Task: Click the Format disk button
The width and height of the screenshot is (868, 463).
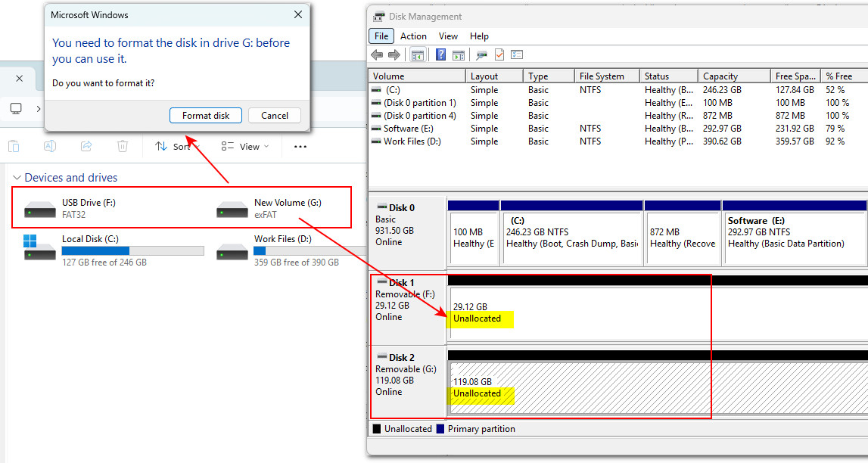Action: click(206, 116)
